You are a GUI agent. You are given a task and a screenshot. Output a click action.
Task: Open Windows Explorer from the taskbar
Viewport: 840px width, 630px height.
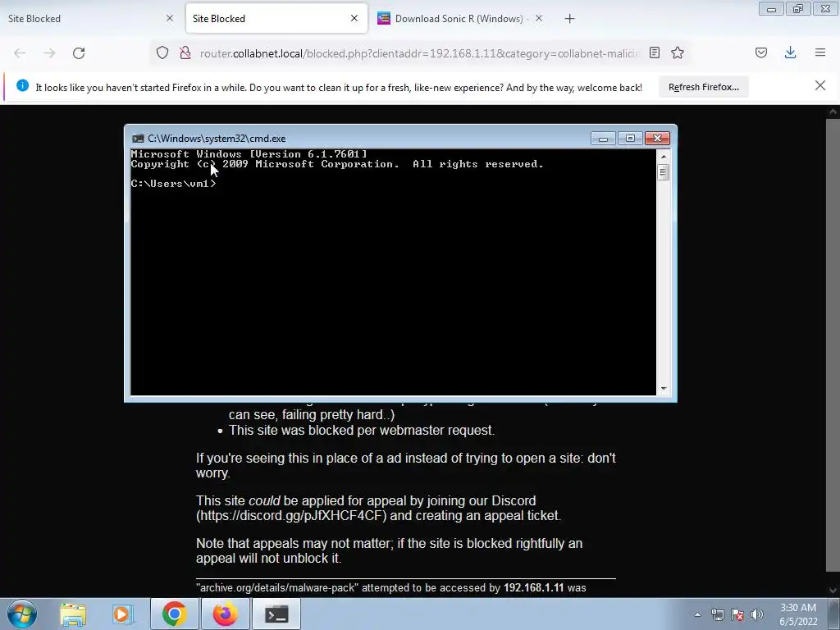coord(73,614)
